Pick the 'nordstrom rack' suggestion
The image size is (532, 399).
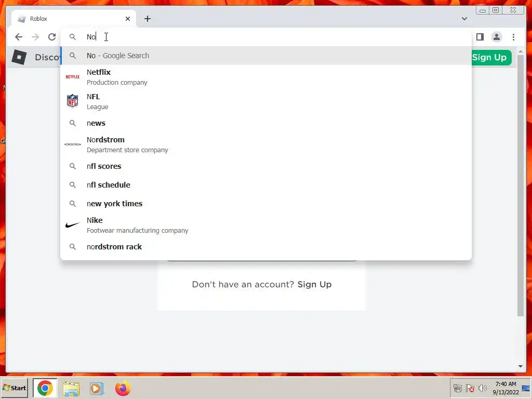266,247
